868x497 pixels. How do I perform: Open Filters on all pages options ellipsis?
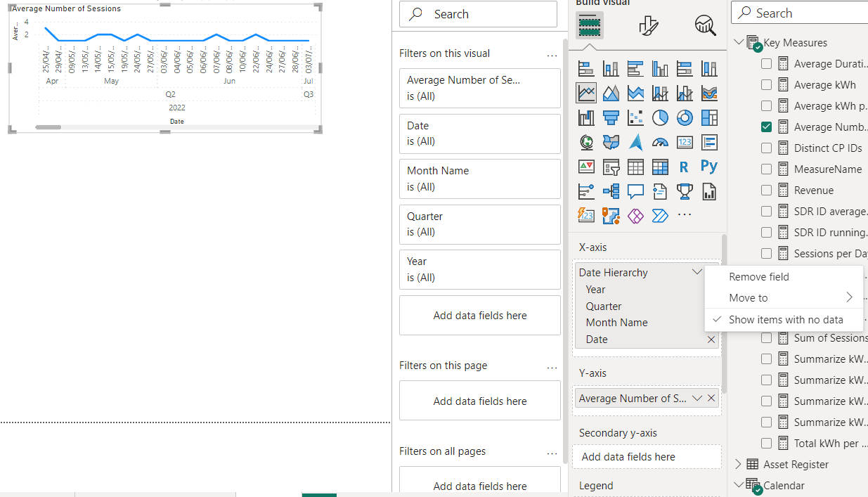pyautogui.click(x=552, y=452)
